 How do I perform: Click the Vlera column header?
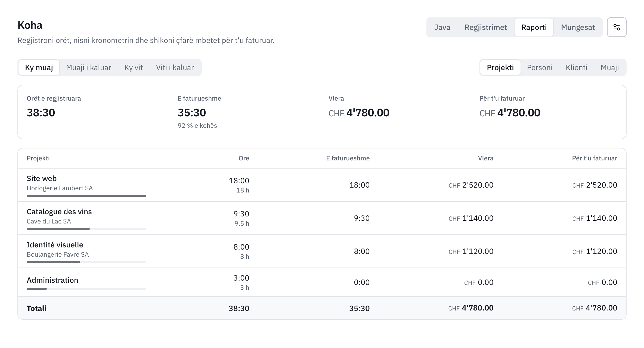click(485, 158)
